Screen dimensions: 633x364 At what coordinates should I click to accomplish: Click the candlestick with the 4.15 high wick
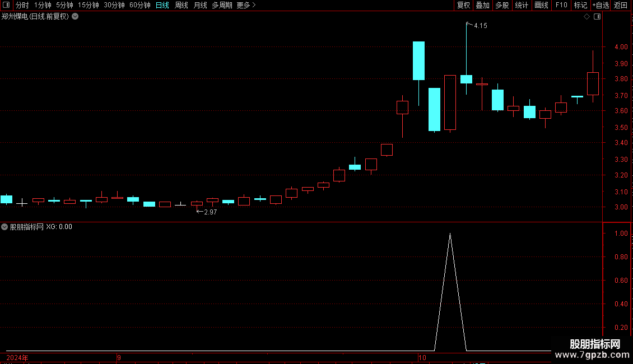[x=466, y=79]
